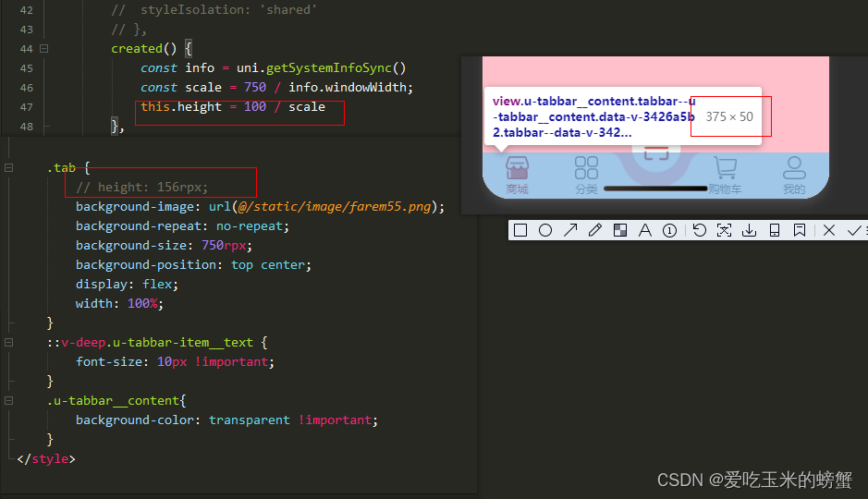Click the commented 'height: 156rpx' line
Screen dimensions: 868x499
[141, 187]
